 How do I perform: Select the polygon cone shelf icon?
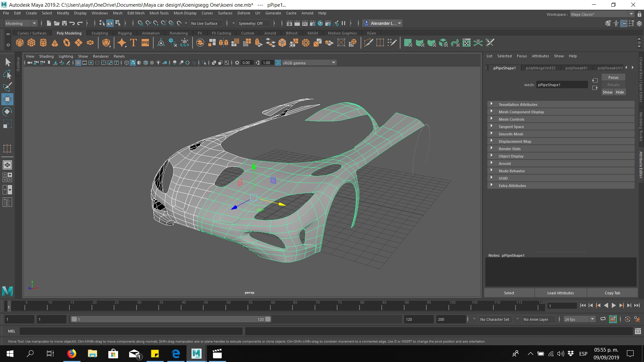click(55, 43)
